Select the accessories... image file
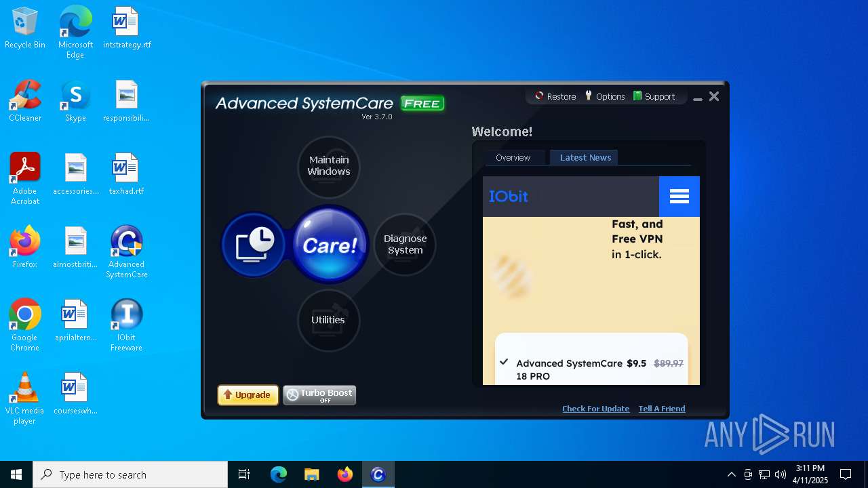Image resolution: width=868 pixels, height=488 pixels. (75, 175)
